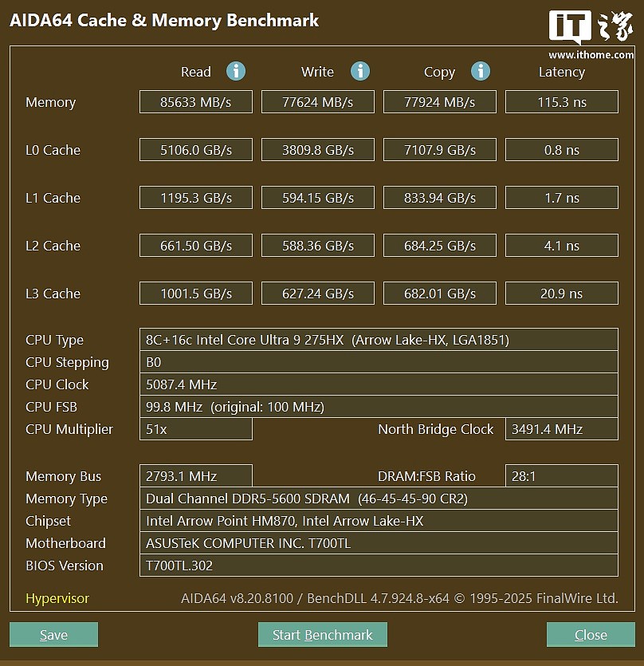The image size is (644, 666).
Task: Click the info icon next to Write
Action: coord(360,71)
